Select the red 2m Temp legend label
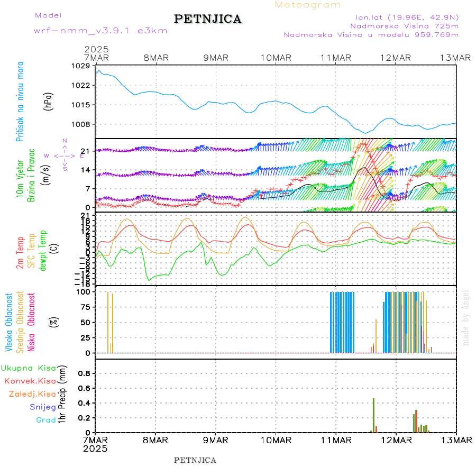476x476 pixels. click(x=20, y=253)
